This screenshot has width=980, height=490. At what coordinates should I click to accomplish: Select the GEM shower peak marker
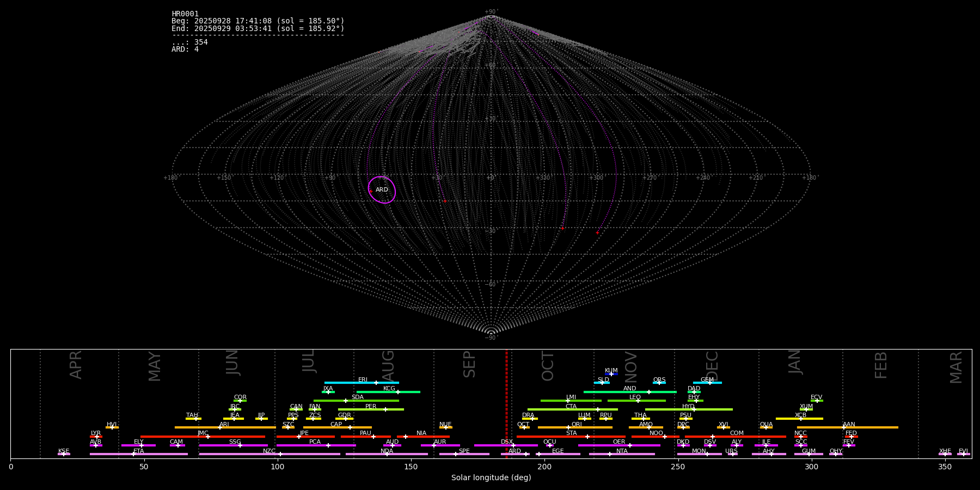[x=709, y=383]
